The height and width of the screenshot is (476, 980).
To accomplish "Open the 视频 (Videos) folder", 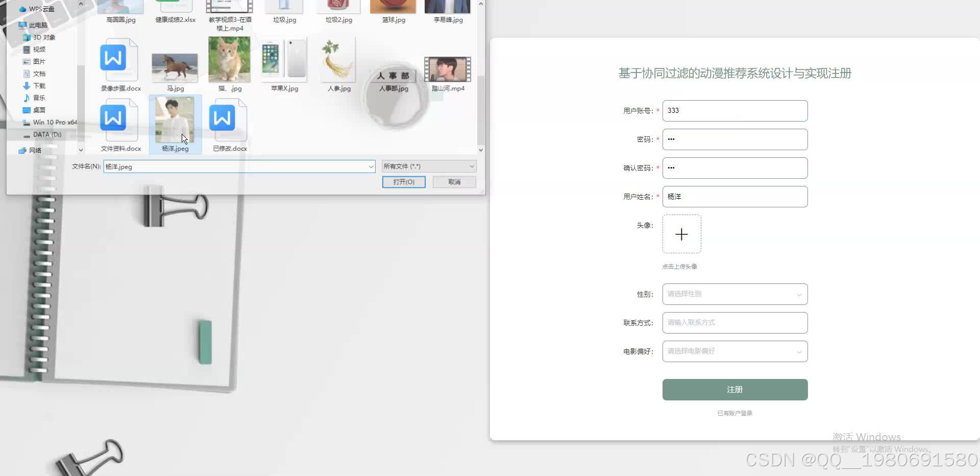I will click(x=38, y=49).
